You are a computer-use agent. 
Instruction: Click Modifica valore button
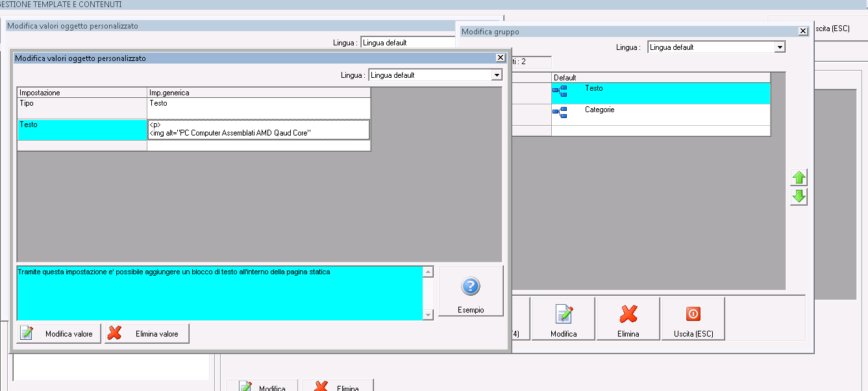[x=58, y=333]
